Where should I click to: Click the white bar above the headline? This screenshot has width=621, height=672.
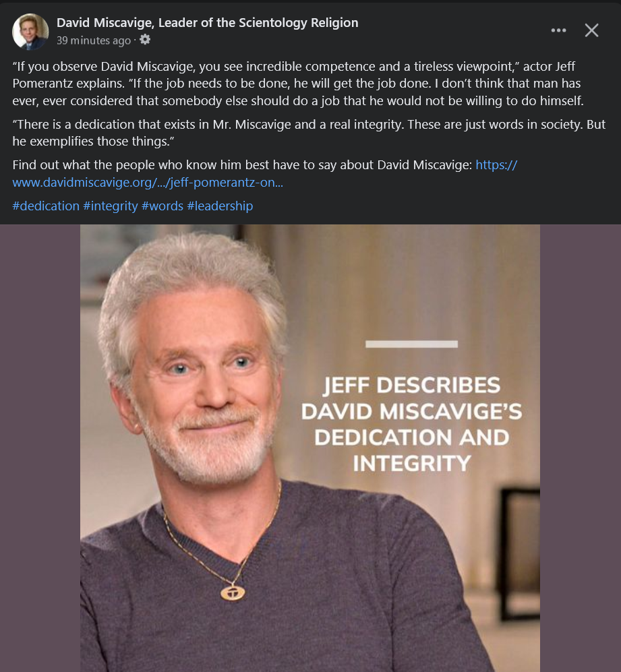(x=411, y=344)
